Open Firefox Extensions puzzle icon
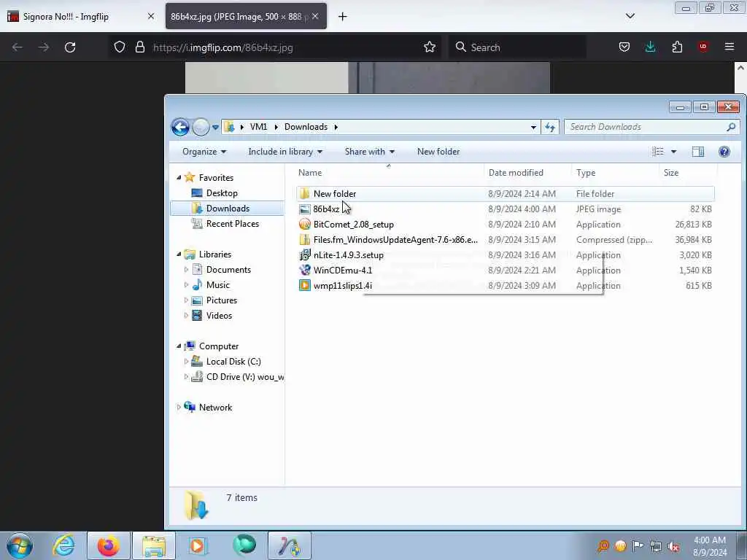Viewport: 747px width, 560px height. [677, 47]
